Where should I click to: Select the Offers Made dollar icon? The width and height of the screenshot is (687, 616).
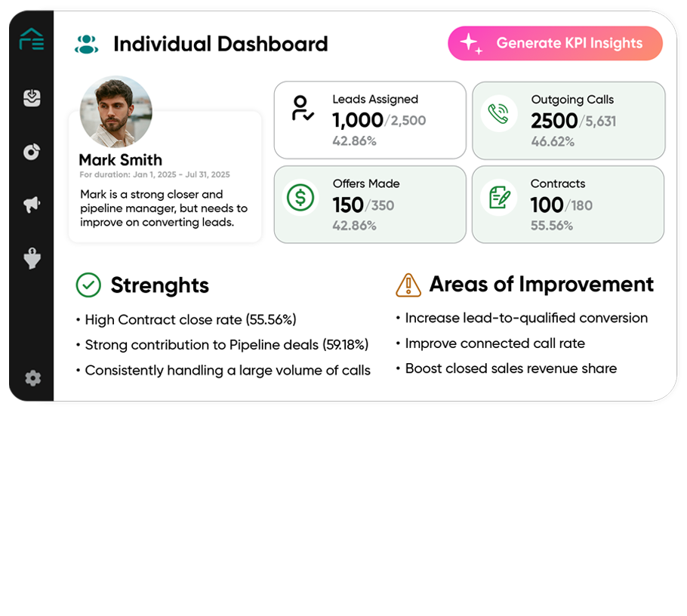(300, 198)
